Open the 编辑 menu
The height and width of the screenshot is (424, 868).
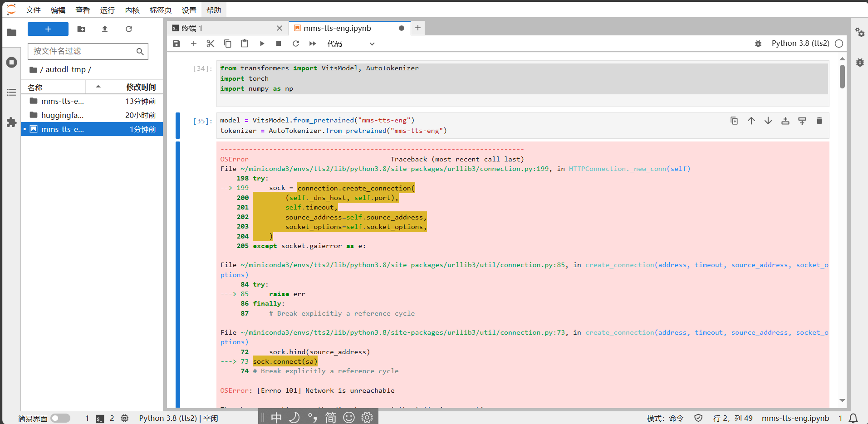58,10
